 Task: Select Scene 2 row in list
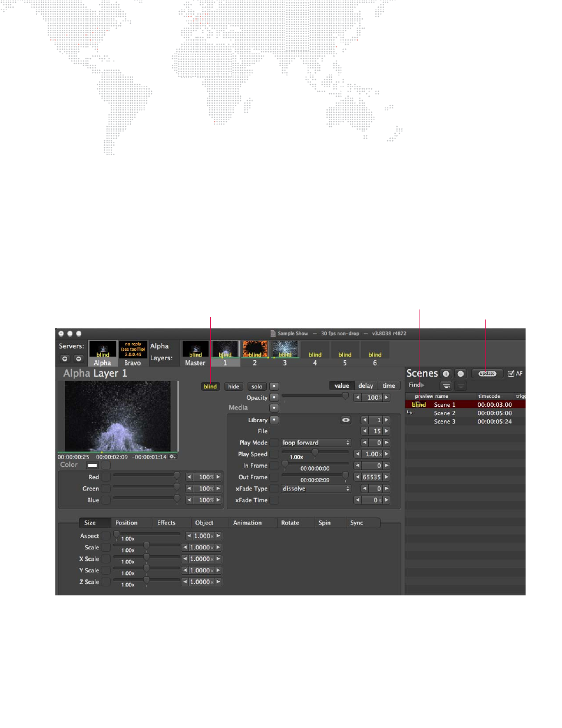click(465, 413)
